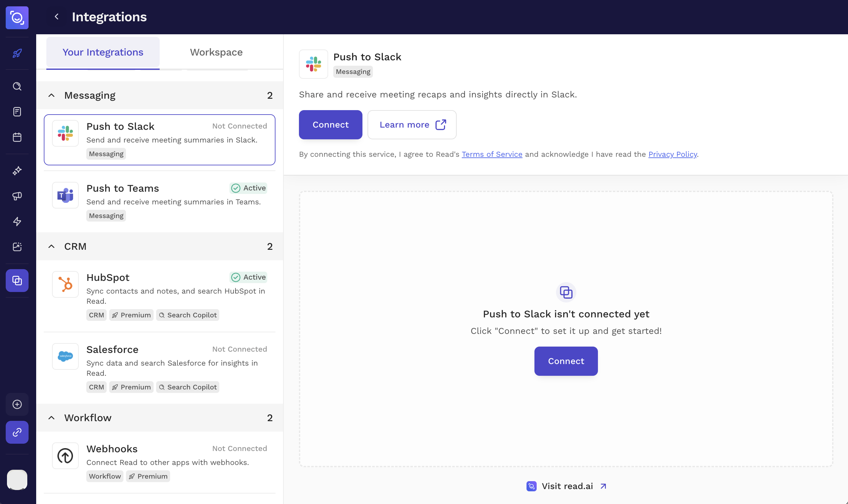848x504 pixels.
Task: Switch to the Your Integrations tab
Action: click(x=103, y=52)
